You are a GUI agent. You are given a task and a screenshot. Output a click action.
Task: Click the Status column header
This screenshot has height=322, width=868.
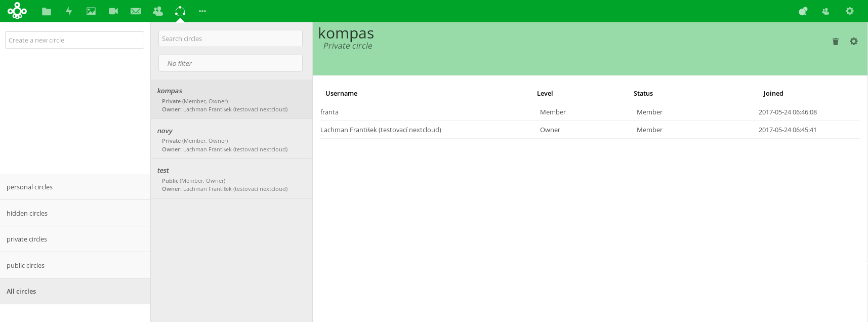click(x=643, y=93)
